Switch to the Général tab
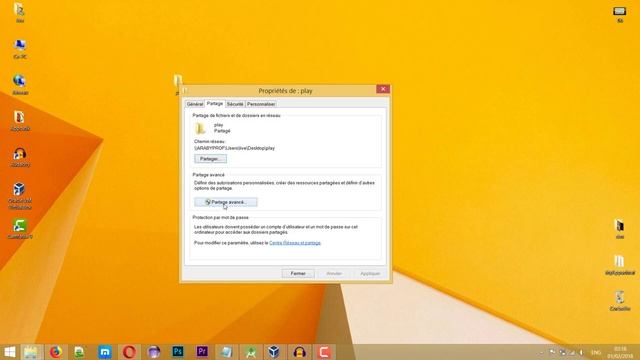640x360 pixels. click(x=195, y=104)
